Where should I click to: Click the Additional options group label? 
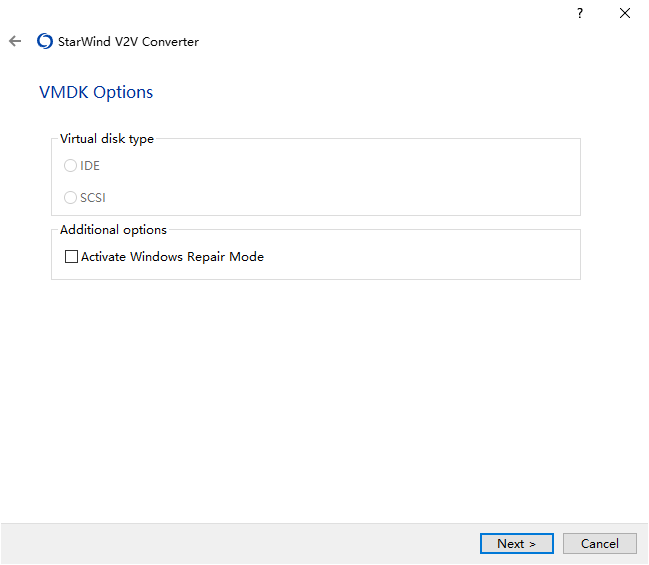pyautogui.click(x=113, y=230)
